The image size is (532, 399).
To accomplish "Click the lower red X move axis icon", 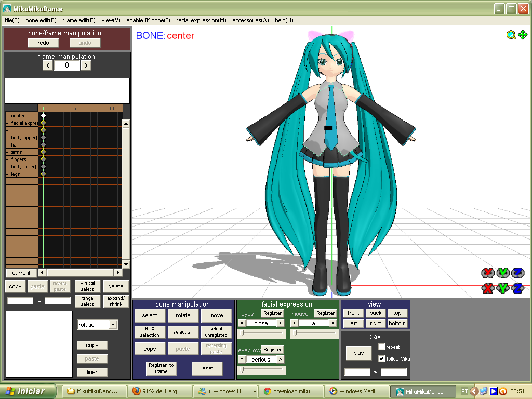I will coord(488,288).
